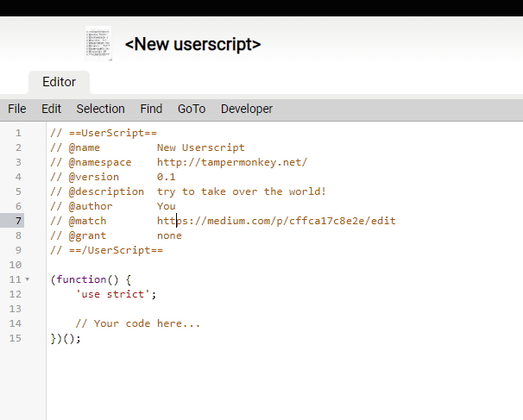Click the @version key

(94, 177)
